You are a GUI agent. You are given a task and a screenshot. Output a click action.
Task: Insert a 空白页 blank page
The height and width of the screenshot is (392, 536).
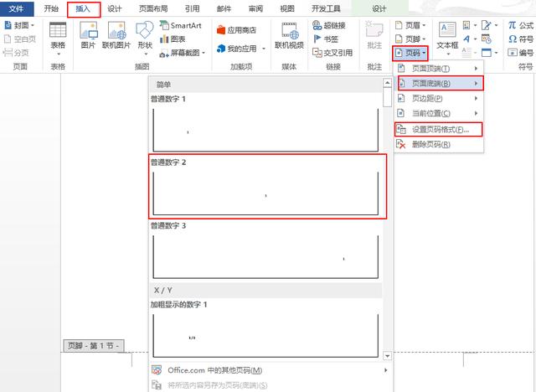click(x=20, y=39)
